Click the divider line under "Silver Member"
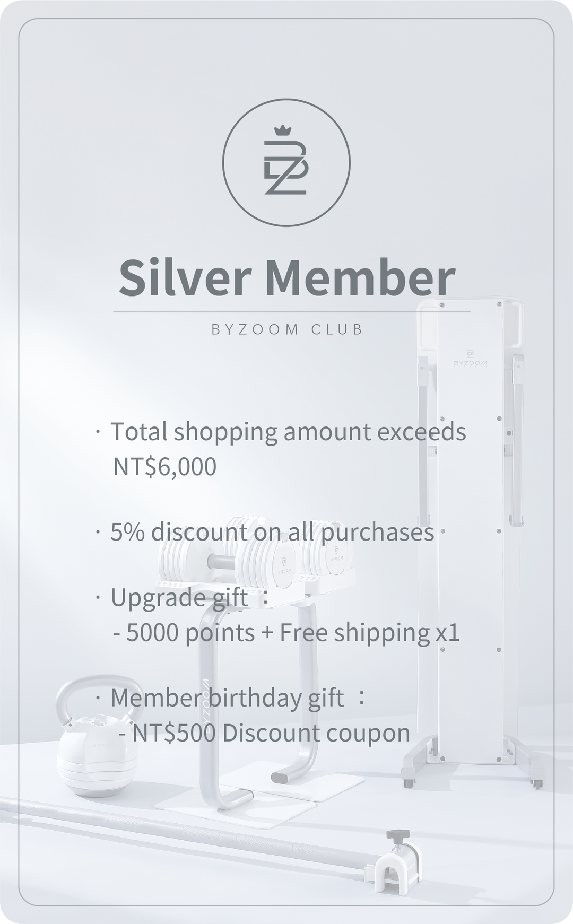Viewport: 573px width, 924px height. (291, 312)
